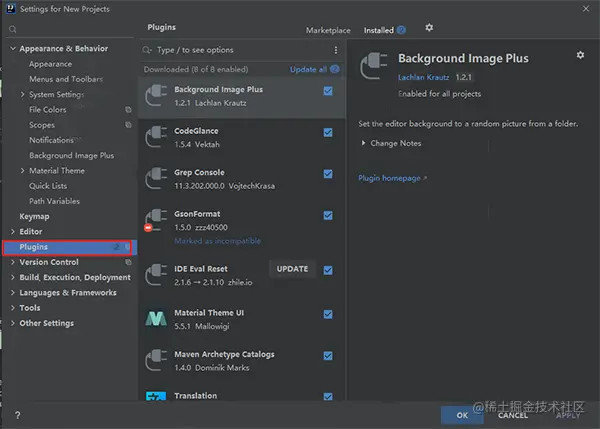Image resolution: width=600 pixels, height=429 pixels.
Task: Click the Update all link
Action: click(308, 69)
